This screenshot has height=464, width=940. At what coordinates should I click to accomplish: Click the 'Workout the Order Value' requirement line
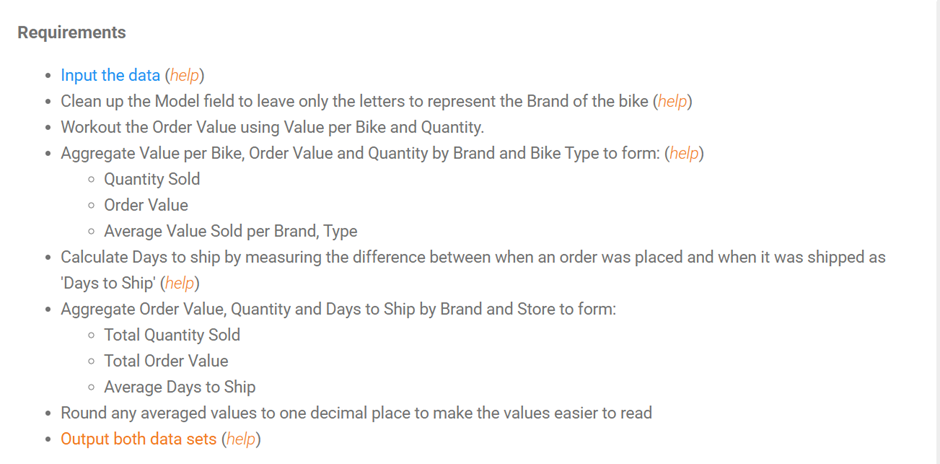[x=272, y=127]
